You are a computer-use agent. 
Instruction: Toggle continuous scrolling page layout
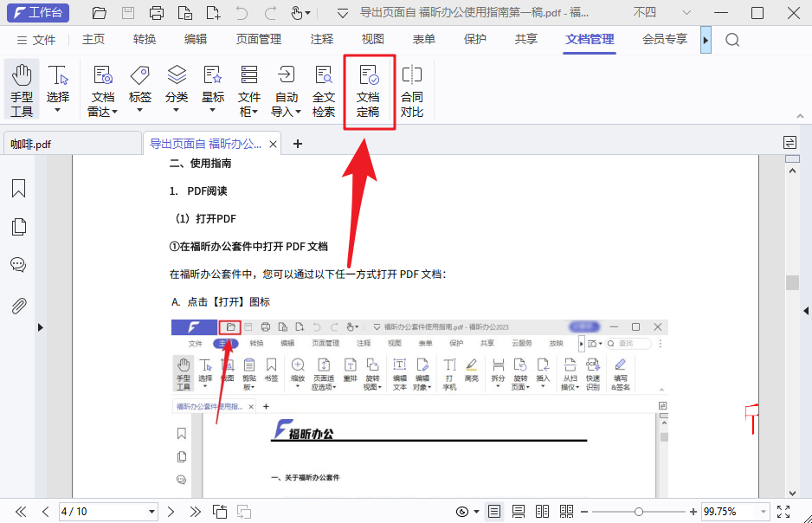coord(518,511)
